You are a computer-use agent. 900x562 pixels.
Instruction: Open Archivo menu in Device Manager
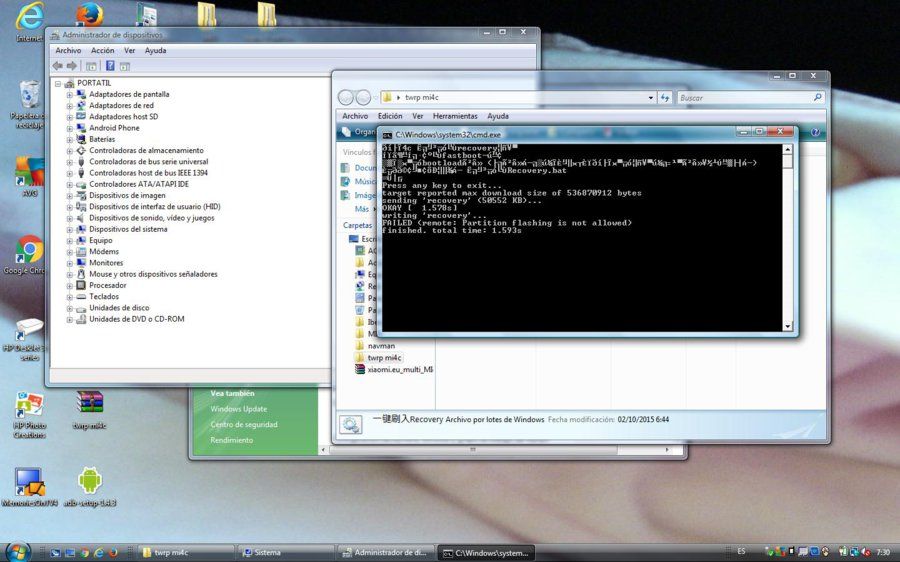(x=68, y=51)
